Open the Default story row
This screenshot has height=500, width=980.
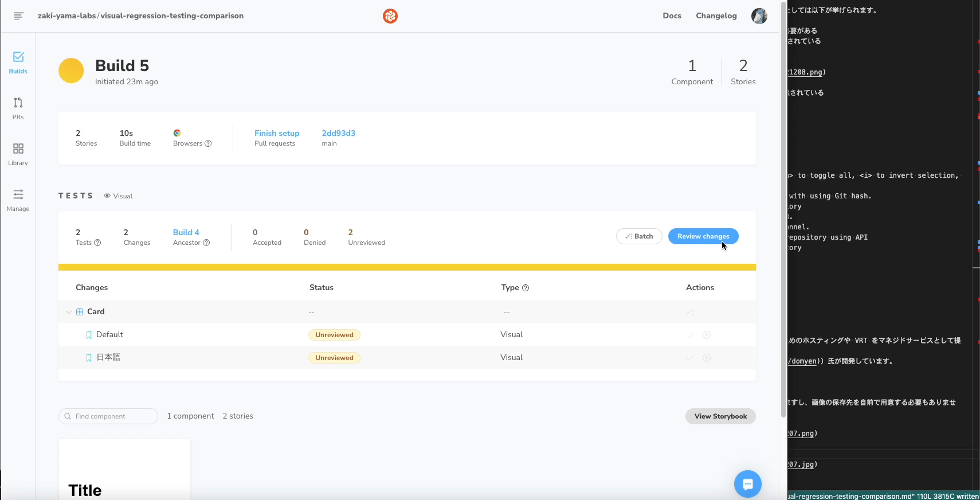[407, 335]
